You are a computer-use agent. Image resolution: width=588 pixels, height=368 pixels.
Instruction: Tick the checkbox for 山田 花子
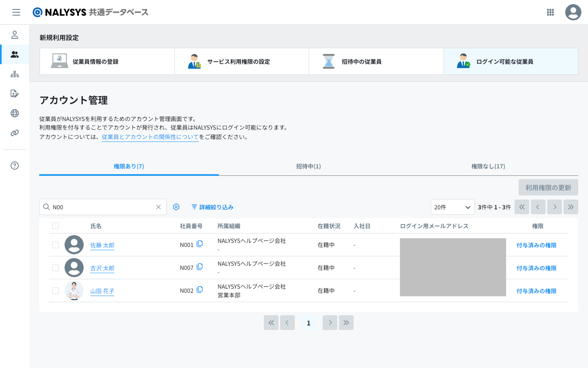(56, 291)
